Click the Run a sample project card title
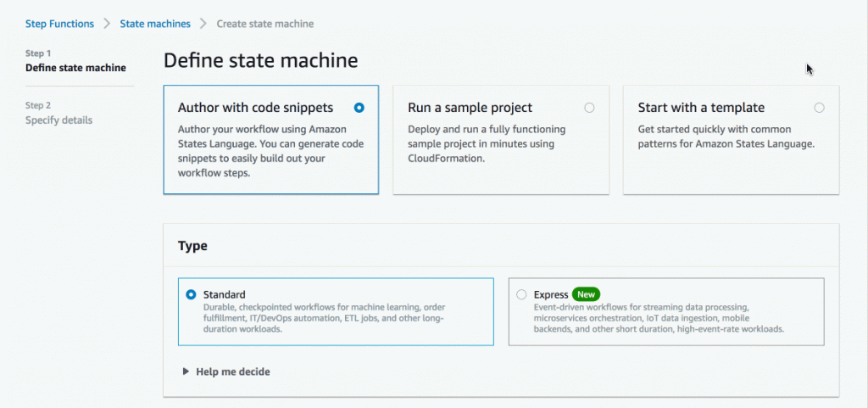868x408 pixels. (x=470, y=108)
